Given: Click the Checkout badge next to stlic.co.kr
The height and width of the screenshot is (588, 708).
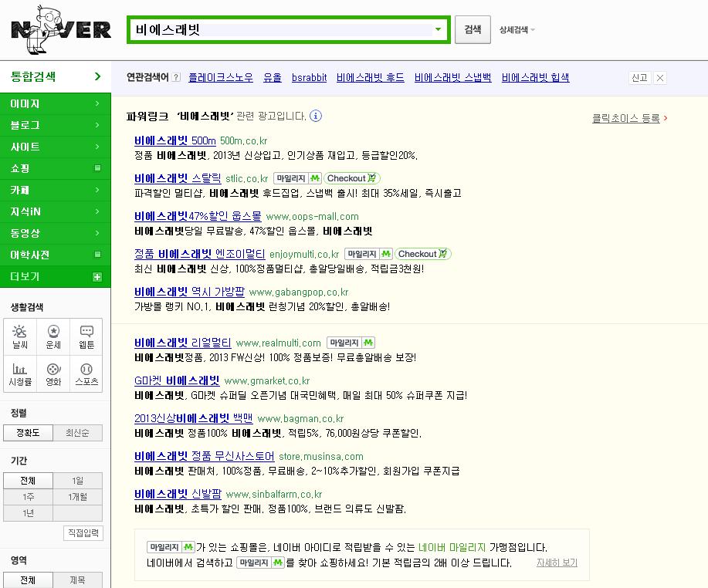Looking at the screenshot, I should click(351, 178).
